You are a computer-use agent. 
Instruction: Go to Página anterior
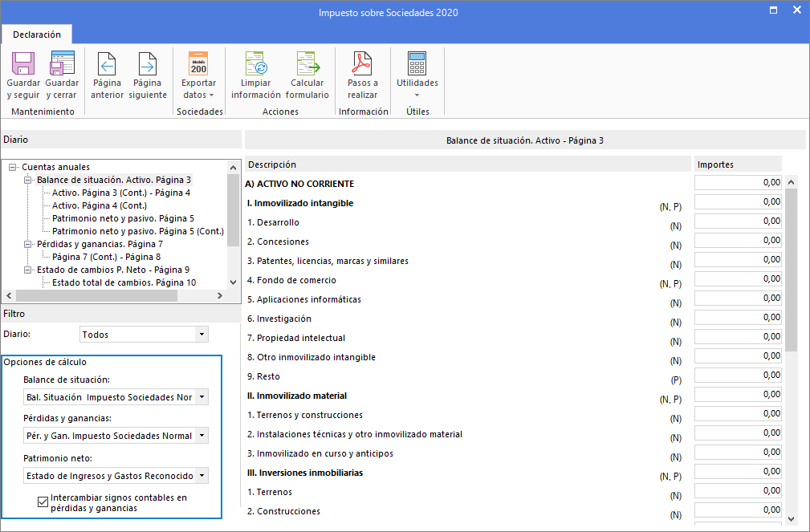click(107, 75)
